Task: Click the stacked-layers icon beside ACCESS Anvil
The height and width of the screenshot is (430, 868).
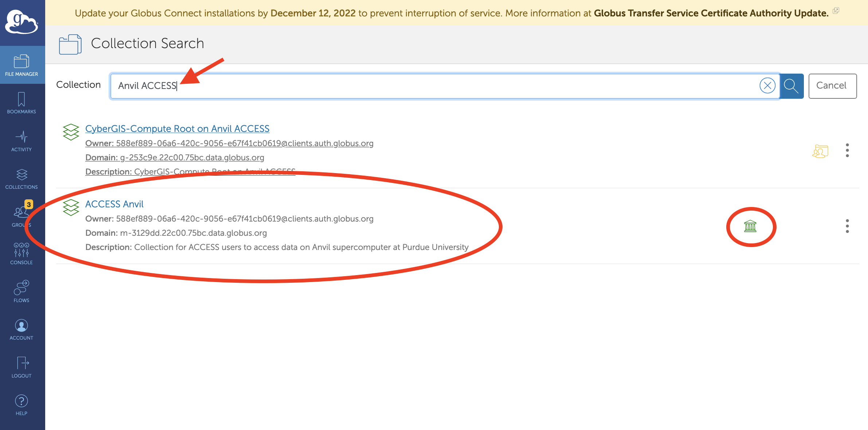Action: [x=71, y=207]
